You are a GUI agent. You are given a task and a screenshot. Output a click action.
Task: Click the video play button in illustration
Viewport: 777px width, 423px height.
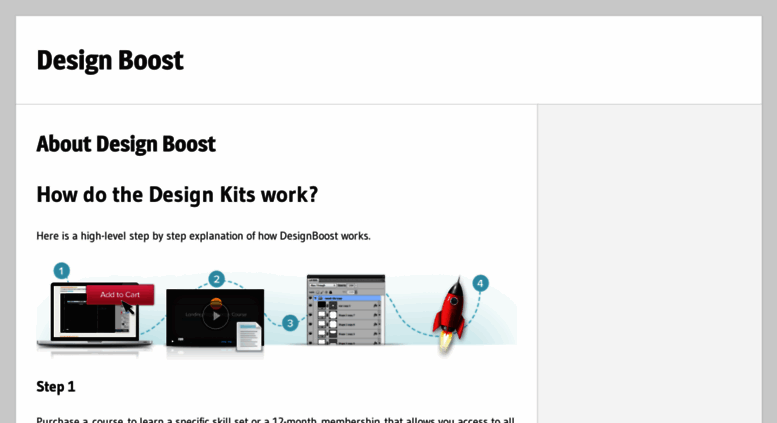pos(216,316)
